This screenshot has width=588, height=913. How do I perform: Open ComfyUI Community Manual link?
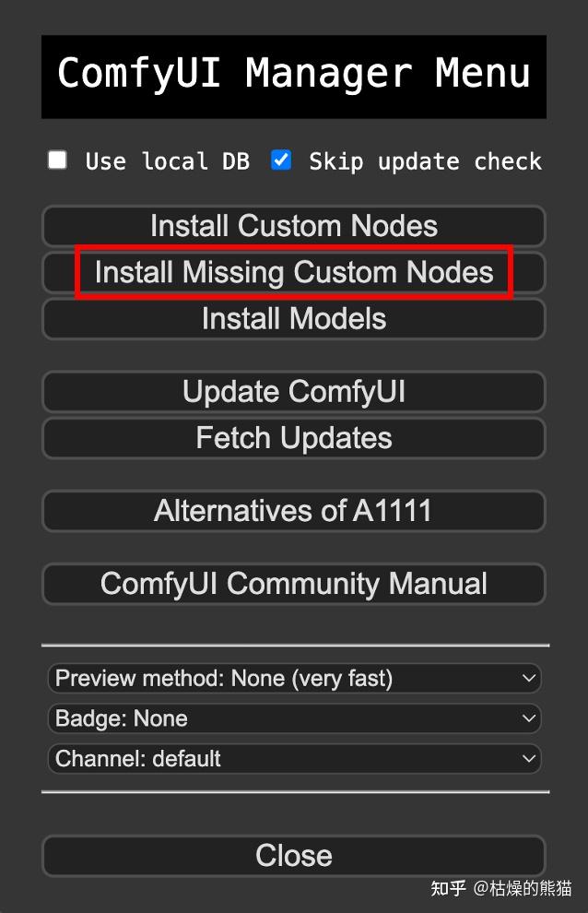294,584
